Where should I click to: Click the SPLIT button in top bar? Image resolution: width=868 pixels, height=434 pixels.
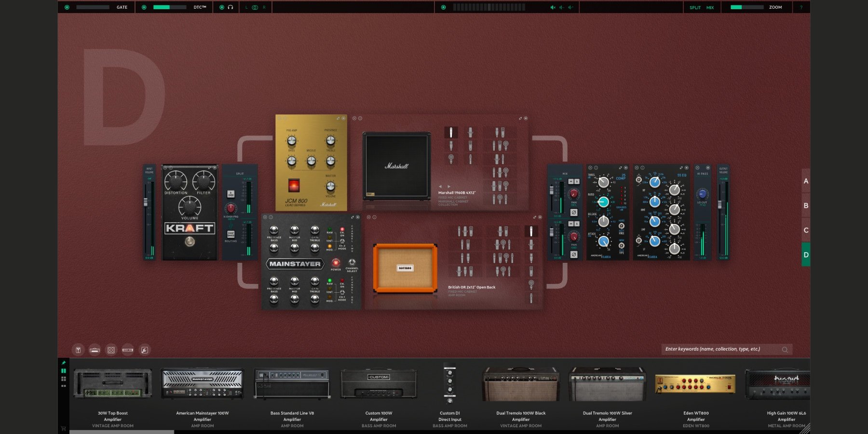click(x=695, y=7)
